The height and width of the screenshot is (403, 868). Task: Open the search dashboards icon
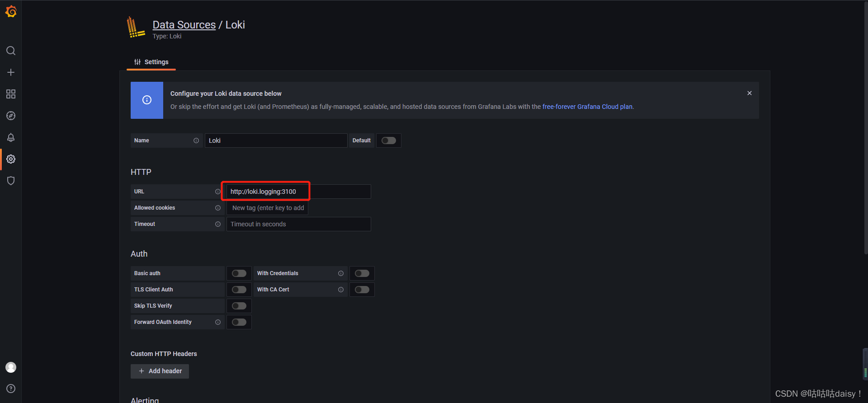[x=11, y=51]
